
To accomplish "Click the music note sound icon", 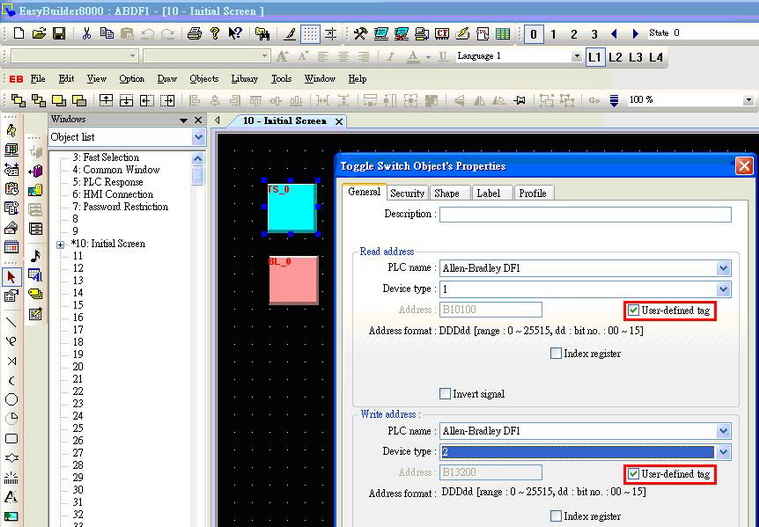I will [35, 256].
